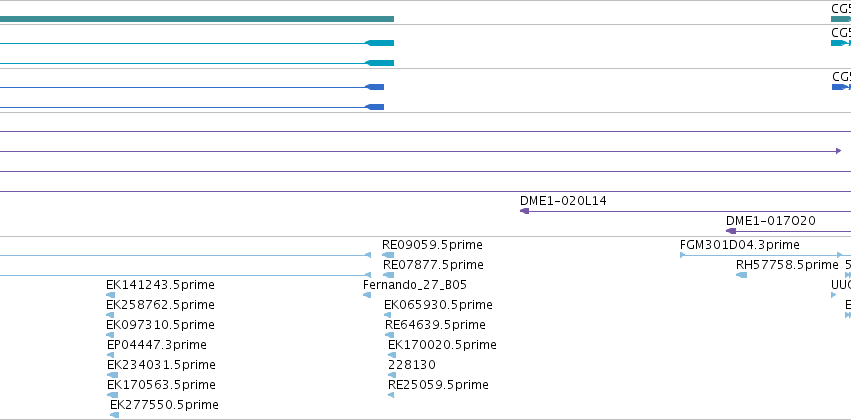Select the DME1-020L14 feature label
Viewport: 851px width, 420px height.
pyautogui.click(x=563, y=201)
